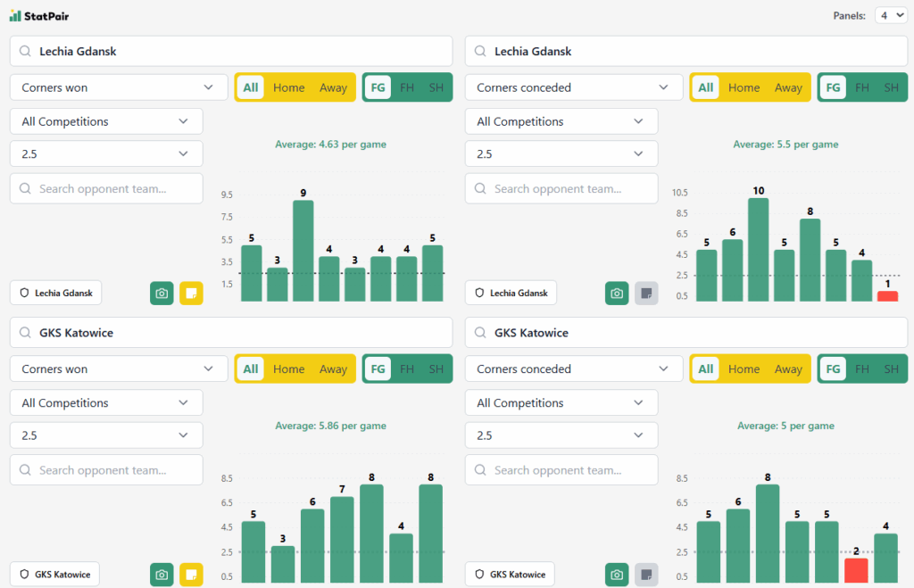
Task: Select Home filter in GKS Corners conceded panel
Action: coord(744,369)
